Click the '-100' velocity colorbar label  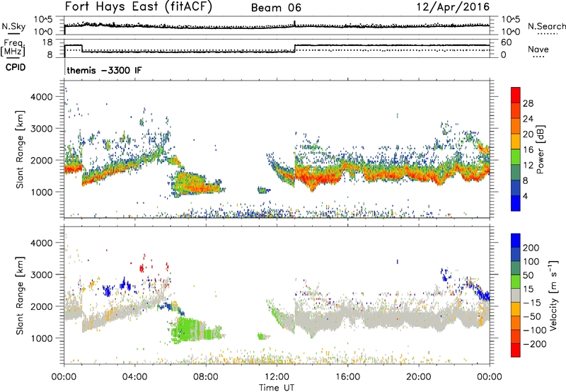tap(534, 330)
